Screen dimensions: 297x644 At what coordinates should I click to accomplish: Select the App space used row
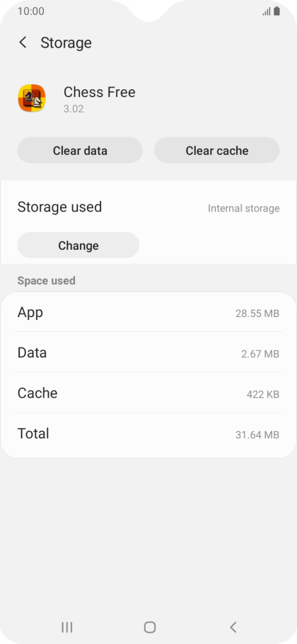(148, 313)
